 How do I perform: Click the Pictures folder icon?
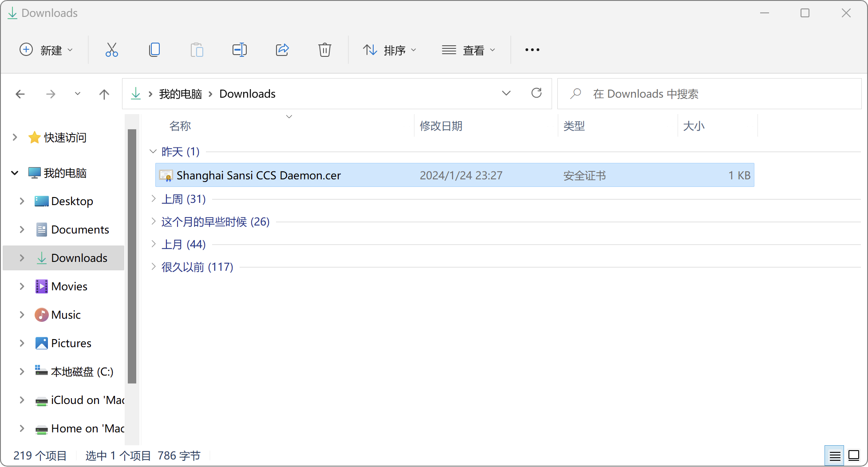pos(41,343)
